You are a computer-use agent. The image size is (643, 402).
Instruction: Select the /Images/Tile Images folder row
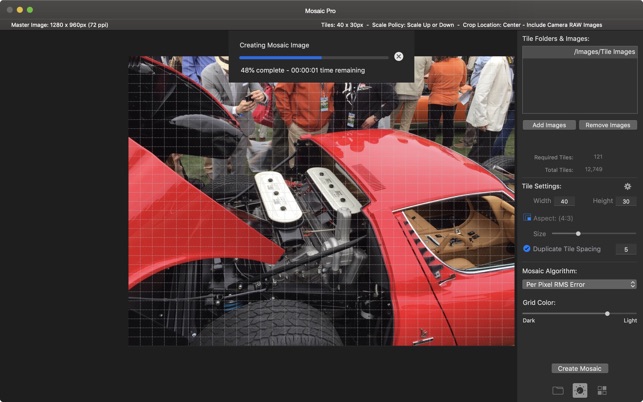[579, 52]
